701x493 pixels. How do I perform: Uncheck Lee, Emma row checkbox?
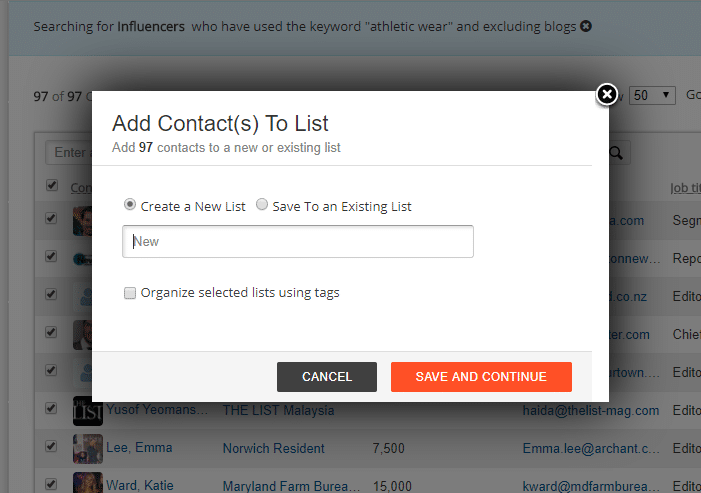[51, 447]
